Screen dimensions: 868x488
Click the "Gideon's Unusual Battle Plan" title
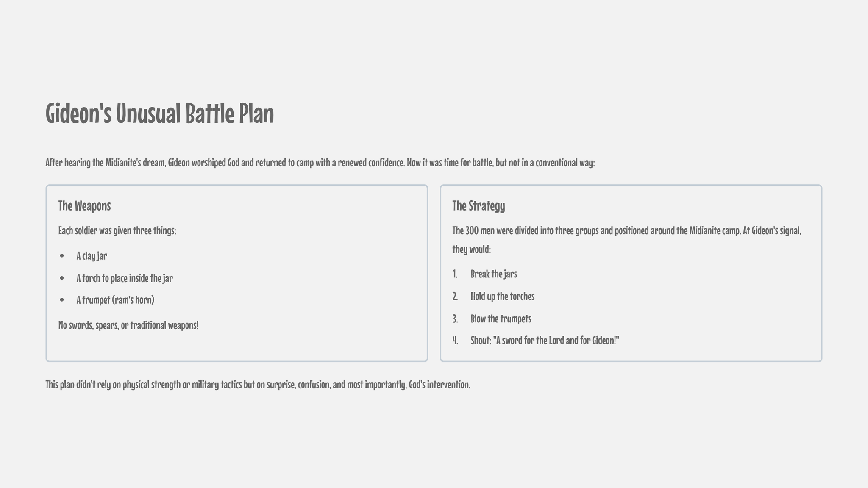[x=160, y=114]
